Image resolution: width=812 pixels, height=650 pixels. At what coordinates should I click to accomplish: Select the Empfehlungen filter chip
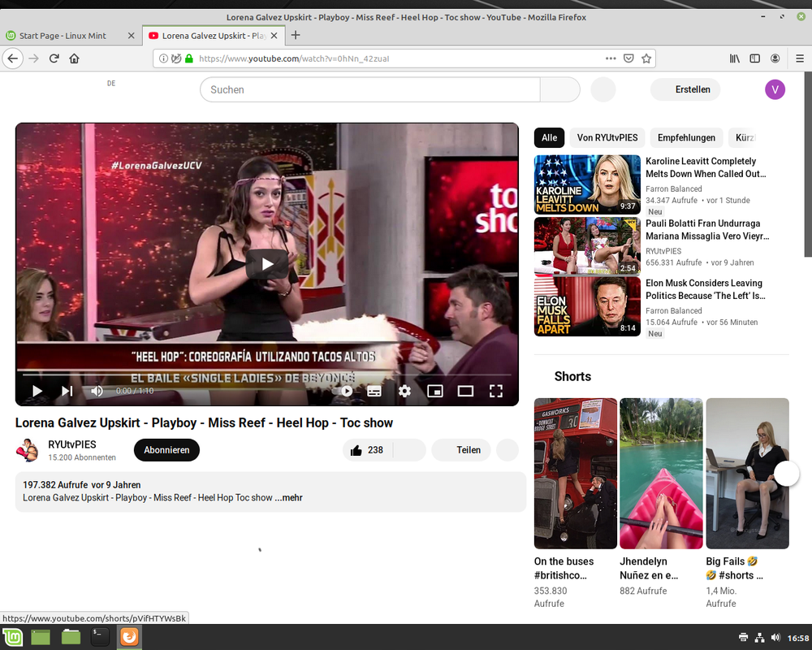coord(686,137)
